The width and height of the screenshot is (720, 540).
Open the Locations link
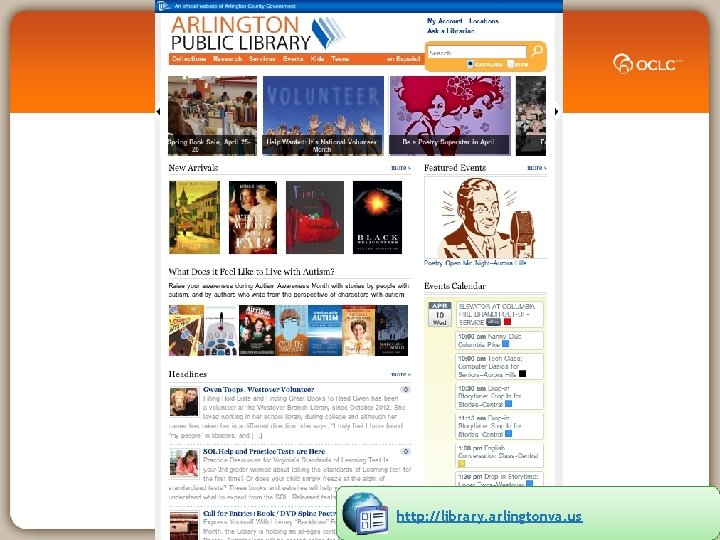tap(484, 21)
